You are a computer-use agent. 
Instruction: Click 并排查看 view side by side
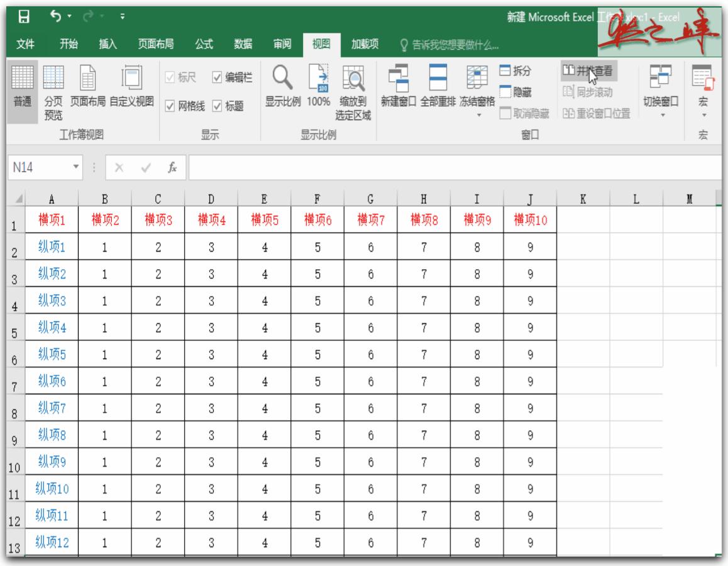[x=589, y=69]
